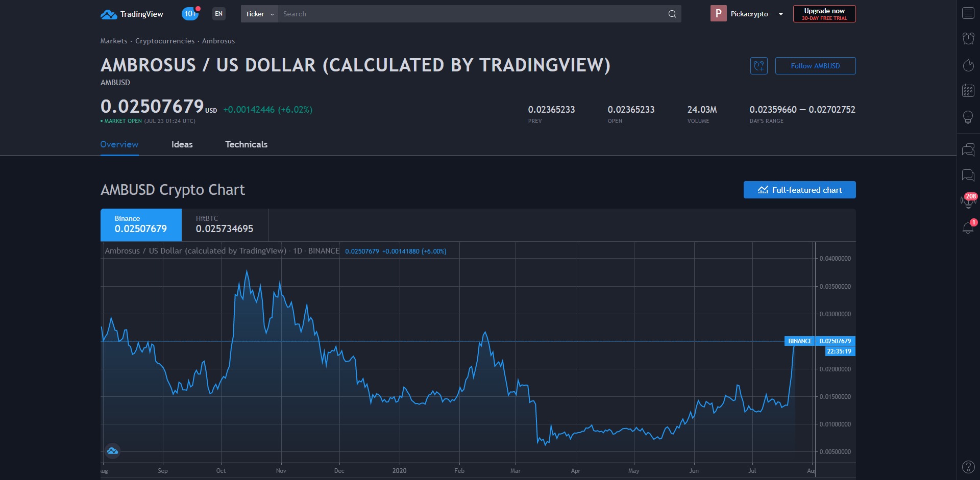This screenshot has height=480, width=980.
Task: Click the 22:35:19 countdown label
Action: pyautogui.click(x=840, y=351)
